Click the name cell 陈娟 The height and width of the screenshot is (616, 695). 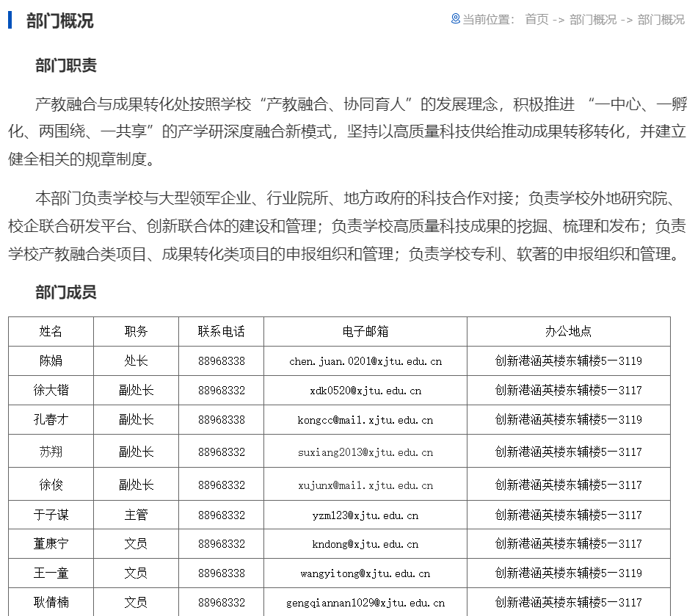[51, 361]
